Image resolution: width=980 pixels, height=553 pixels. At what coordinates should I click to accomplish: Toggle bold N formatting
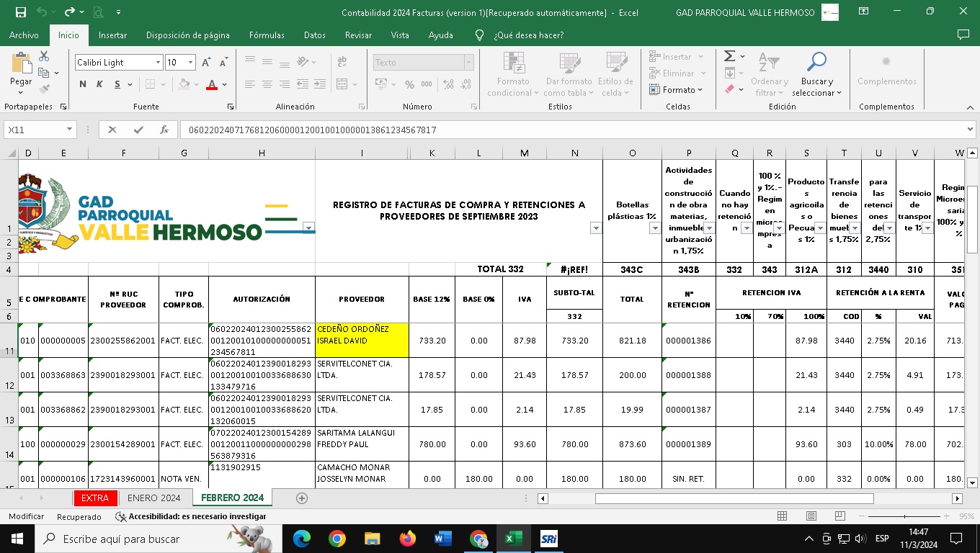coord(83,84)
